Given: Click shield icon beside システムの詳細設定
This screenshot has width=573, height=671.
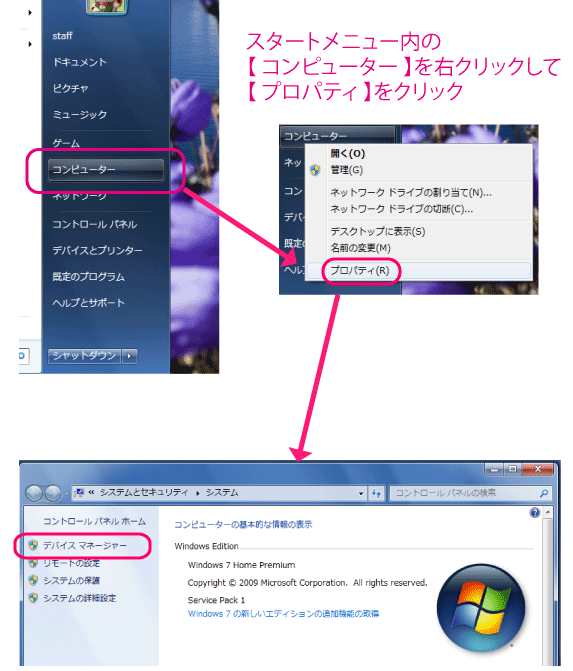Looking at the screenshot, I should pos(33,598).
